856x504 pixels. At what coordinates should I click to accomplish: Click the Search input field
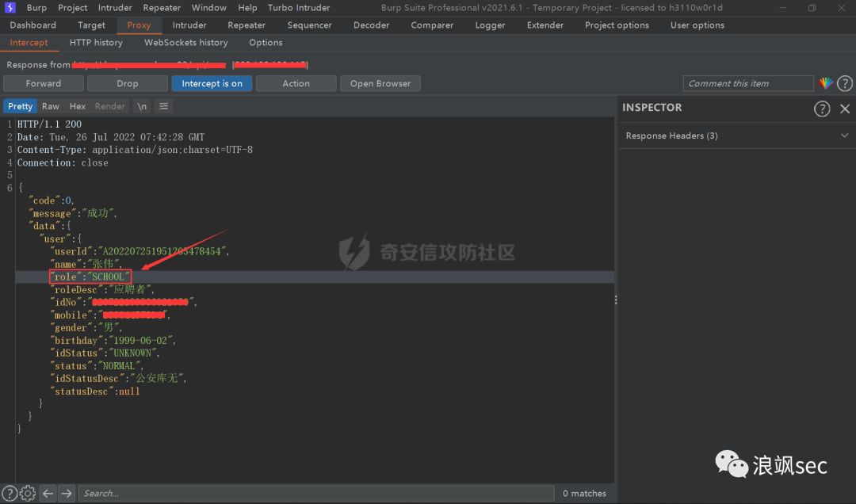tap(316, 493)
